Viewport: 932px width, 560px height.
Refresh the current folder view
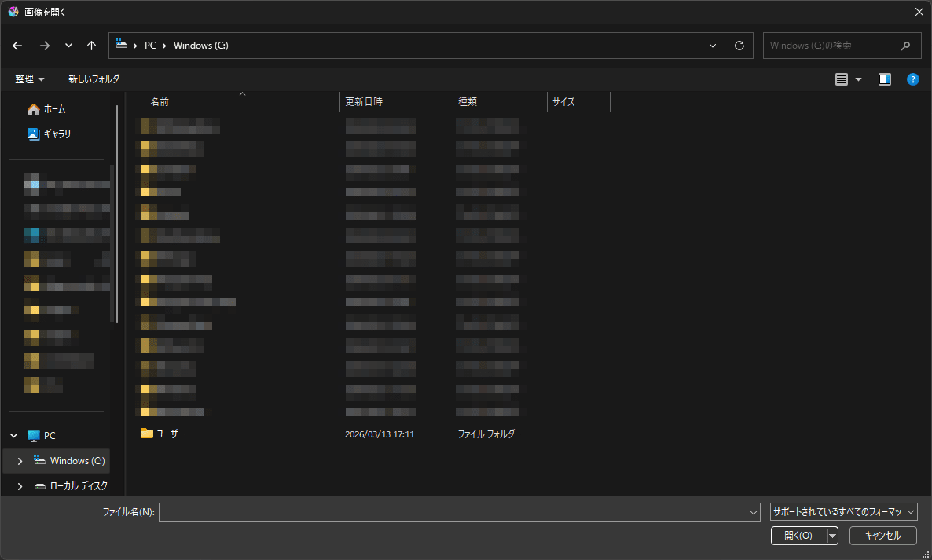click(739, 46)
